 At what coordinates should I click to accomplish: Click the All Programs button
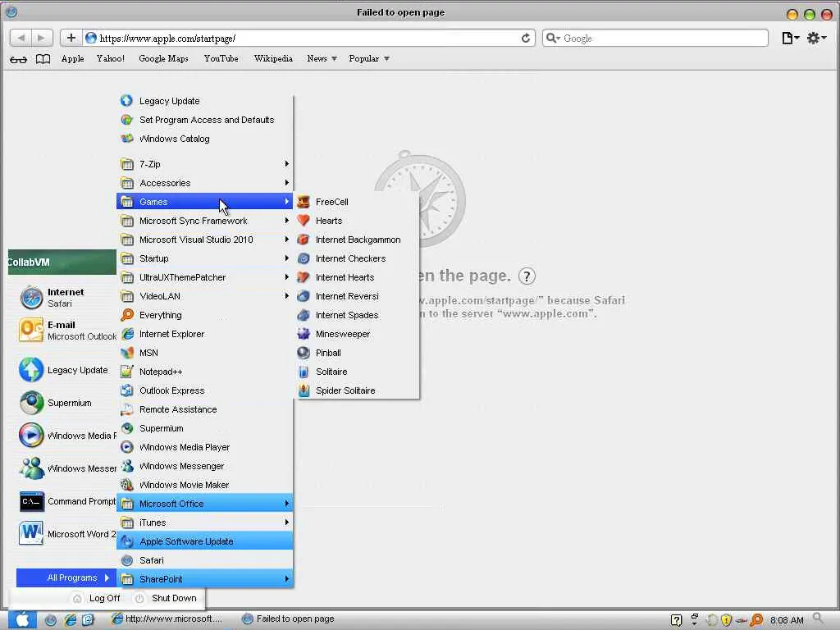66,577
